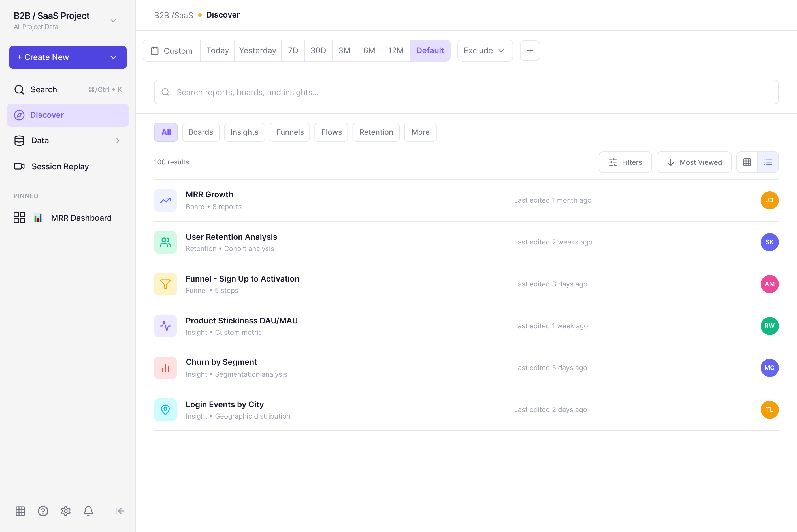Click the help question mark icon
Viewport: 797px width, 532px height.
pyautogui.click(x=43, y=511)
